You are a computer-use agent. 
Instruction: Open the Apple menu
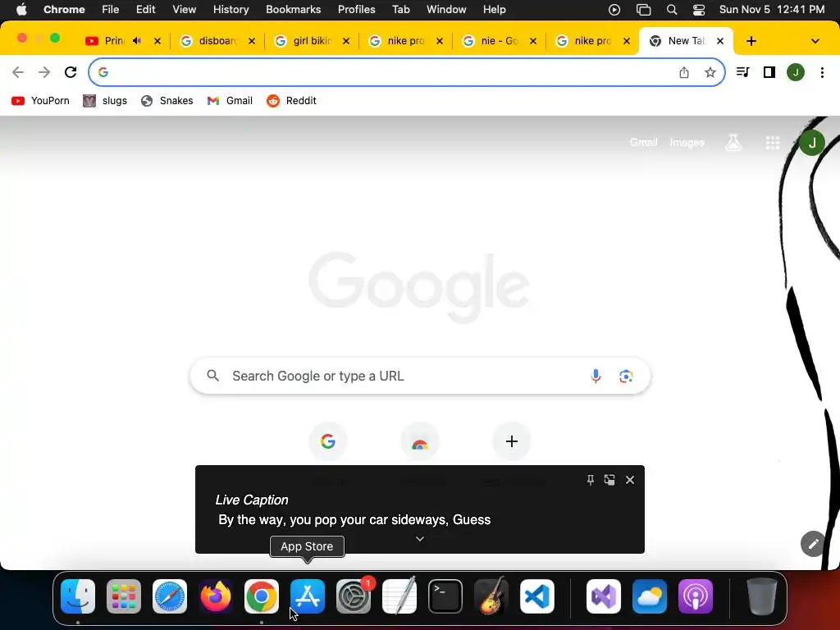21,10
